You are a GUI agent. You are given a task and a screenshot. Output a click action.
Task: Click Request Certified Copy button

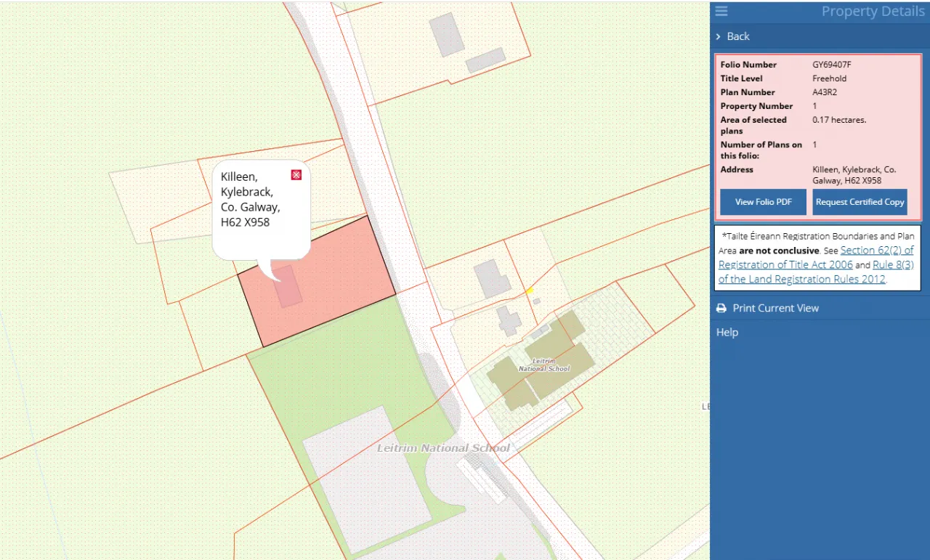point(860,202)
